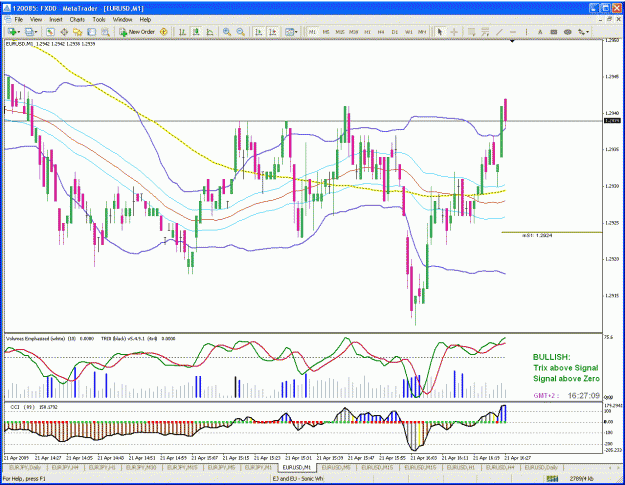Image resolution: width=625 pixels, height=485 pixels.
Task: Switch to the EURUSD,Daily chart tab
Action: pos(541,467)
